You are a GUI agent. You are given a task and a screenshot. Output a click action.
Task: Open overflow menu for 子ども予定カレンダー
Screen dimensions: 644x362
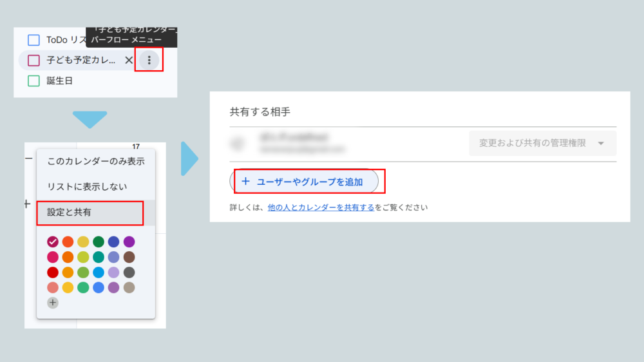click(149, 60)
